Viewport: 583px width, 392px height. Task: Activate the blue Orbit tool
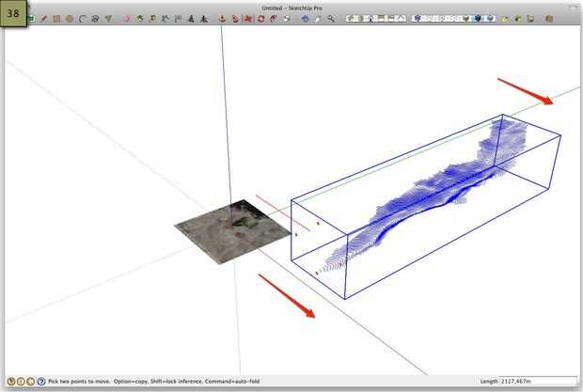(306, 19)
